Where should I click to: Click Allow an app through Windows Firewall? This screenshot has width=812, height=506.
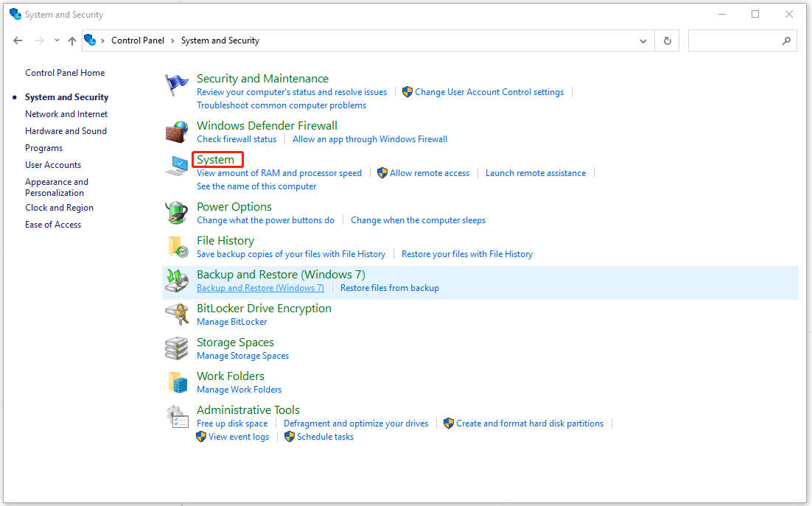370,139
